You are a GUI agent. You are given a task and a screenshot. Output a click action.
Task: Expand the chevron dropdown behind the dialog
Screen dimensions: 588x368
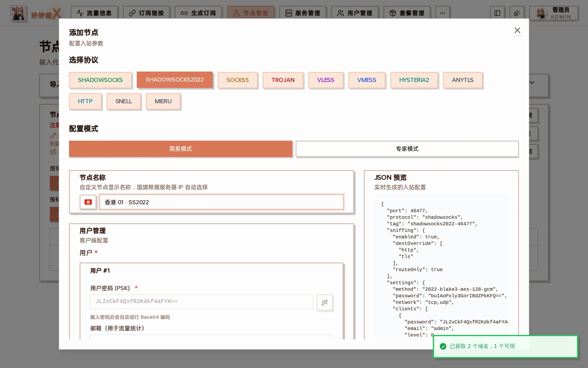point(532,83)
